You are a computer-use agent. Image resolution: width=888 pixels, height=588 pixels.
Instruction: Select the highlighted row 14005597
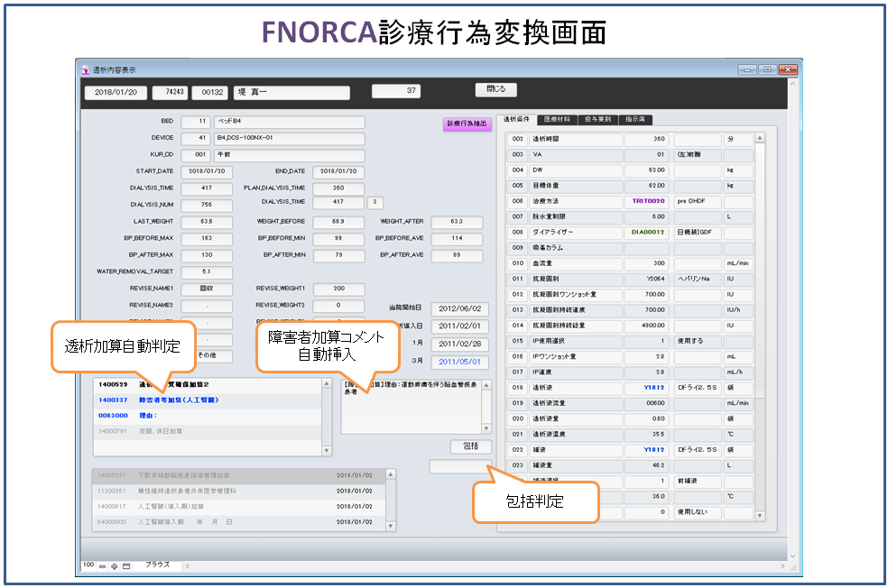tap(239, 476)
